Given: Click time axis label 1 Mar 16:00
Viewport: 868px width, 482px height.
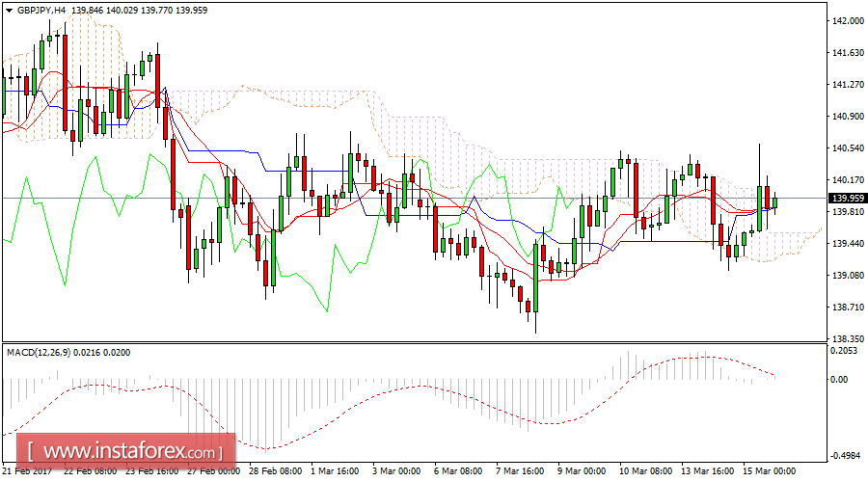Looking at the screenshot, I should click(x=335, y=471).
